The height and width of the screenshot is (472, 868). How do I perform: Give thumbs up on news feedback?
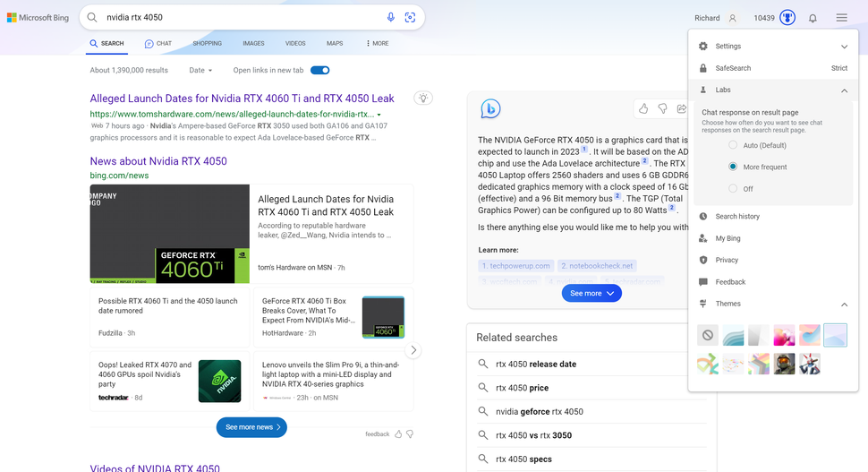tap(398, 434)
